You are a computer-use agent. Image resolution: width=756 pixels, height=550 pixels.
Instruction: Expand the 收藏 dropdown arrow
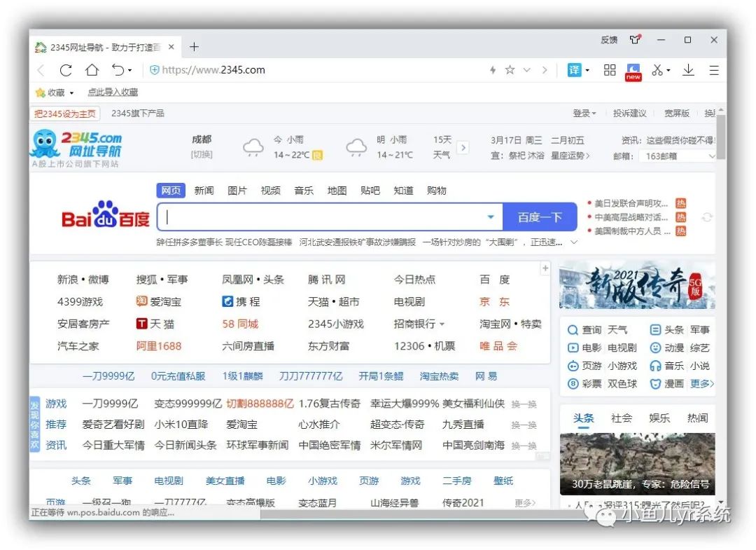pyautogui.click(x=71, y=93)
